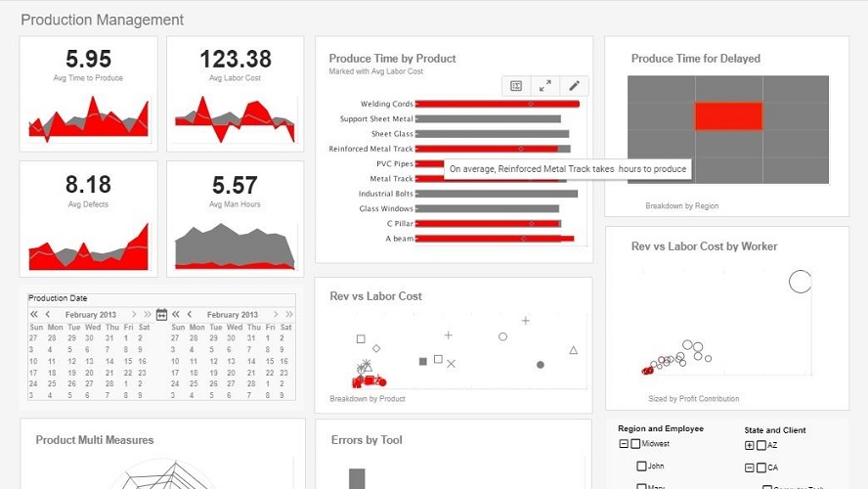Collapse the Midwest tree node
868x489 pixels.
coord(624,444)
